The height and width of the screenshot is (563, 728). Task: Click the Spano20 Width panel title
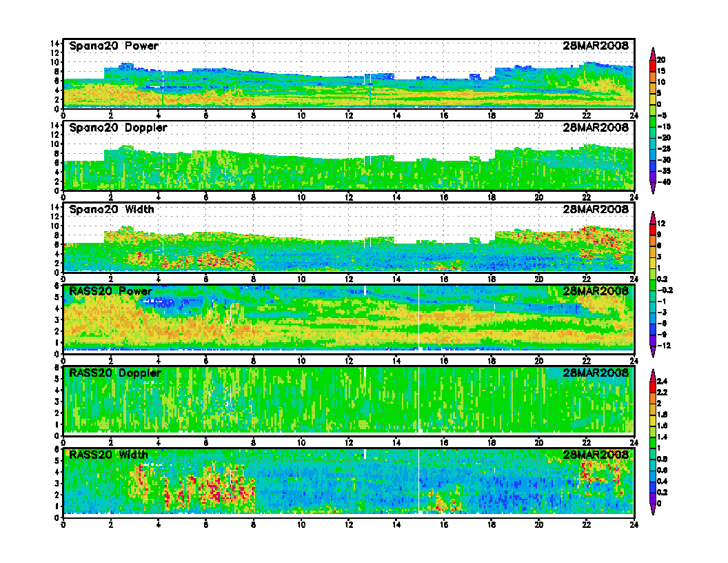tap(112, 209)
